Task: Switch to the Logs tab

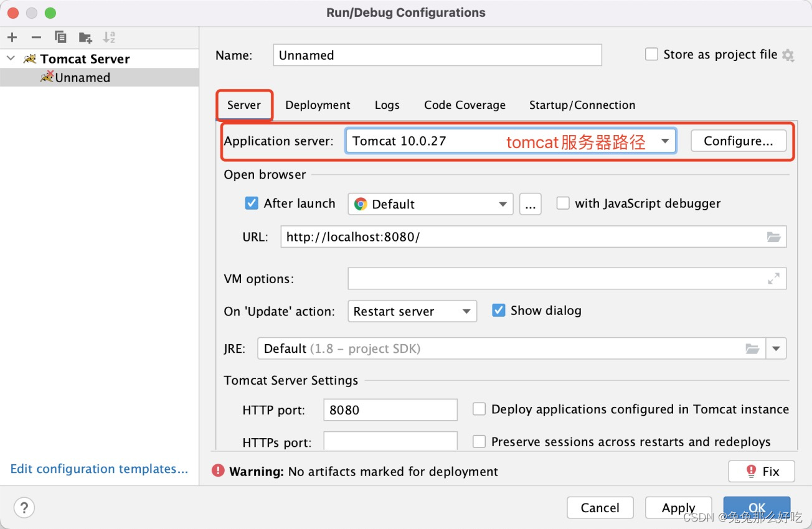Action: tap(387, 105)
